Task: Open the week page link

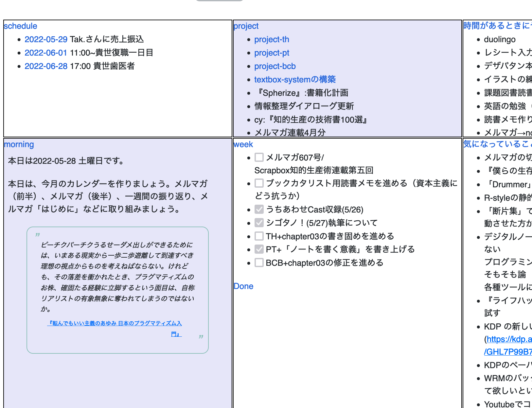Action: tap(243, 144)
